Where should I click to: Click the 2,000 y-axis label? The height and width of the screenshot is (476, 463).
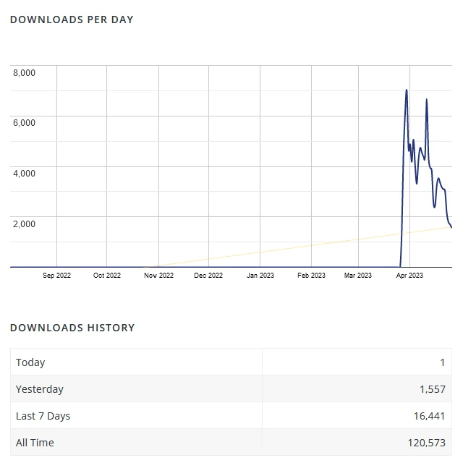pos(24,224)
